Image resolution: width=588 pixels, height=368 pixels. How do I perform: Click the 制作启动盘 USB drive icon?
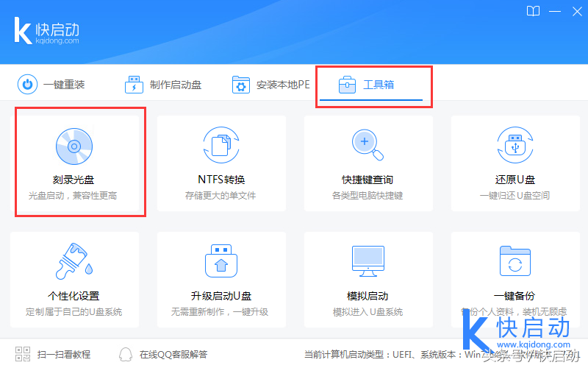134,85
